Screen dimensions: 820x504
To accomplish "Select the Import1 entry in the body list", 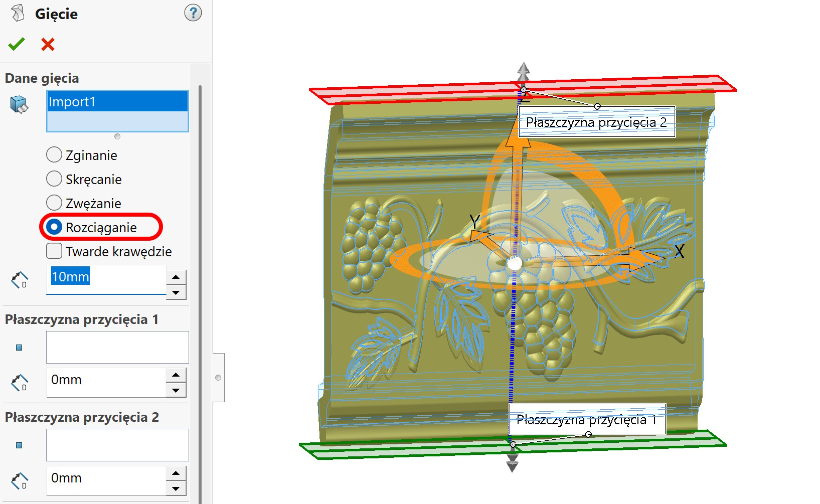I will tap(117, 102).
